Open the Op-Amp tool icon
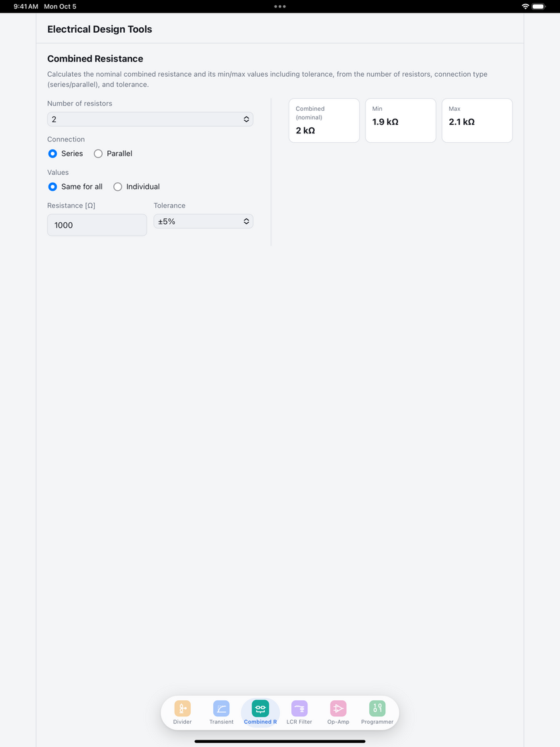This screenshot has width=560, height=747. 338,708
